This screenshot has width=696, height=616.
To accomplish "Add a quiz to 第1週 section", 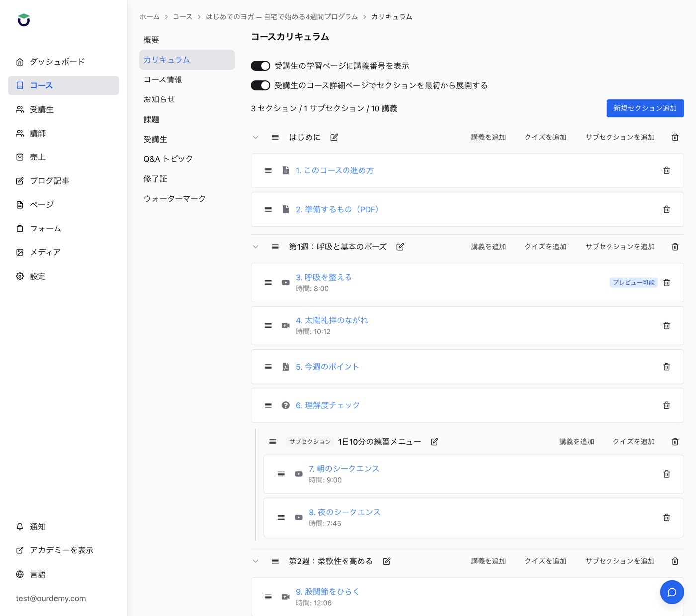I will click(x=546, y=247).
